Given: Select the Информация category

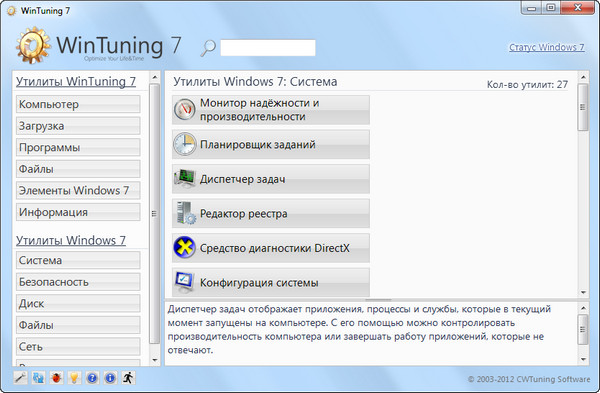Looking at the screenshot, I should (78, 212).
